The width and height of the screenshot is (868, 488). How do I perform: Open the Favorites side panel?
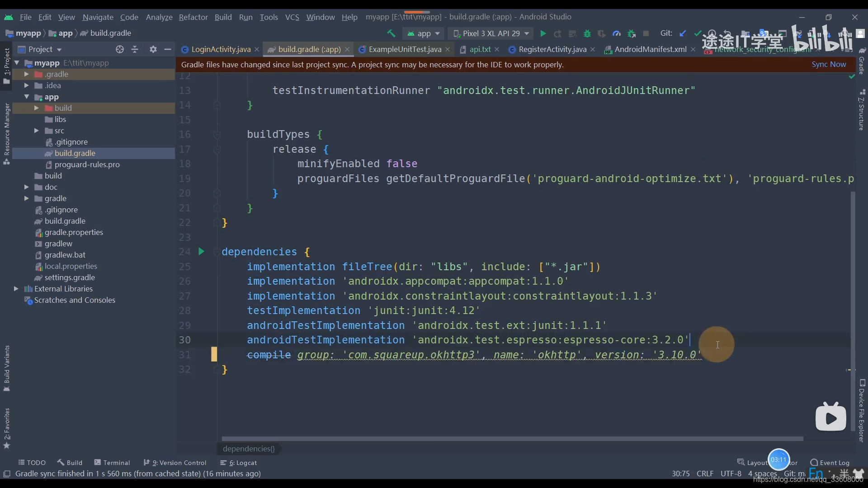tap(7, 428)
